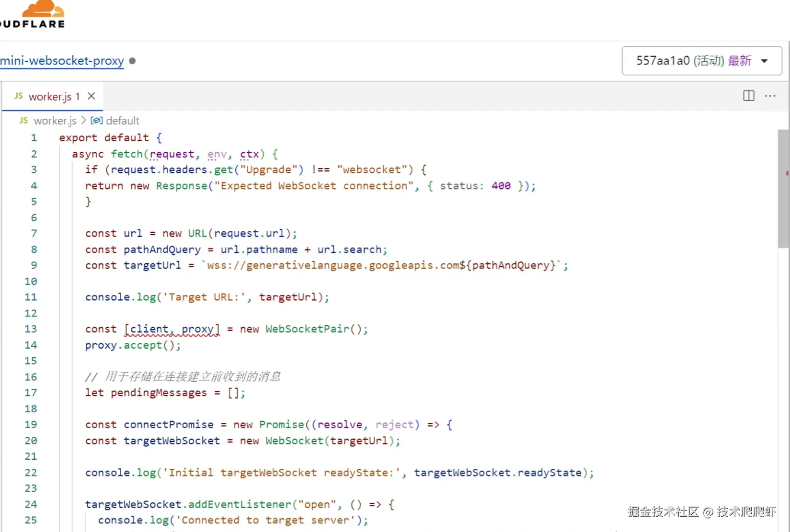Click line number 13 in the gutter

pos(31,329)
